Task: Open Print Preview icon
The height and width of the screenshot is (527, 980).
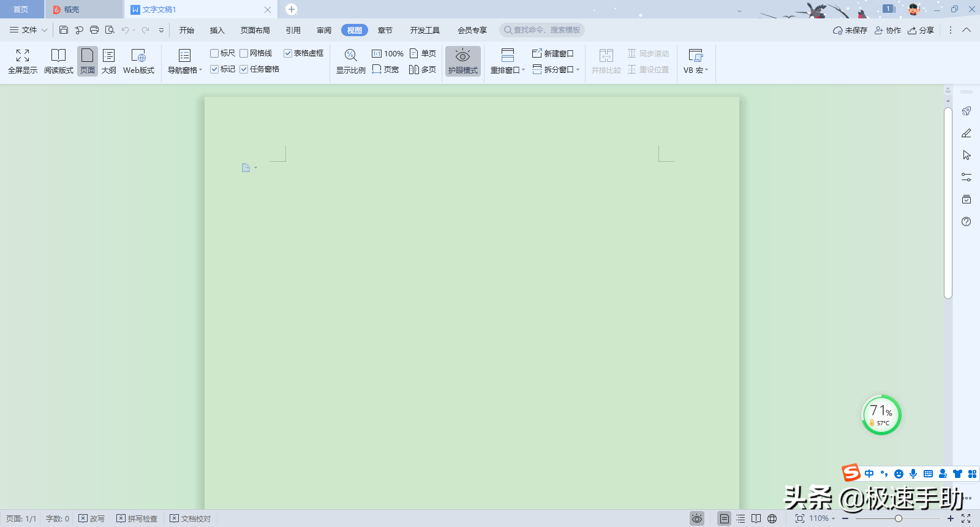Action: tap(110, 30)
